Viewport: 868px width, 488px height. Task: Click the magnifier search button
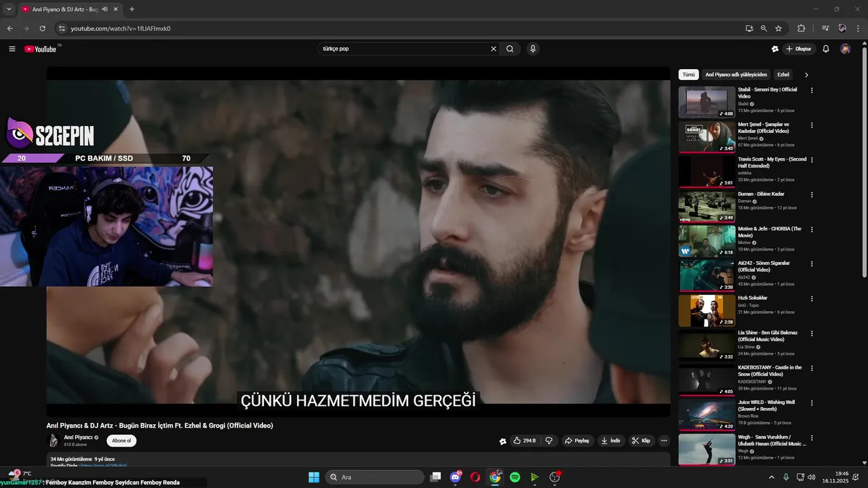[x=510, y=49]
